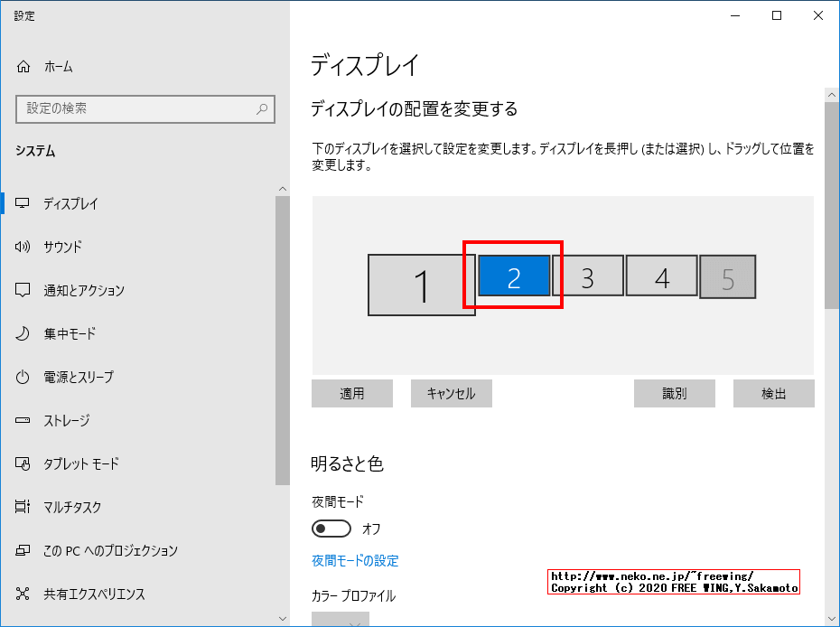This screenshot has height=627, width=840.
Task: Select display 2 in the arrangement diagram
Action: (x=514, y=276)
